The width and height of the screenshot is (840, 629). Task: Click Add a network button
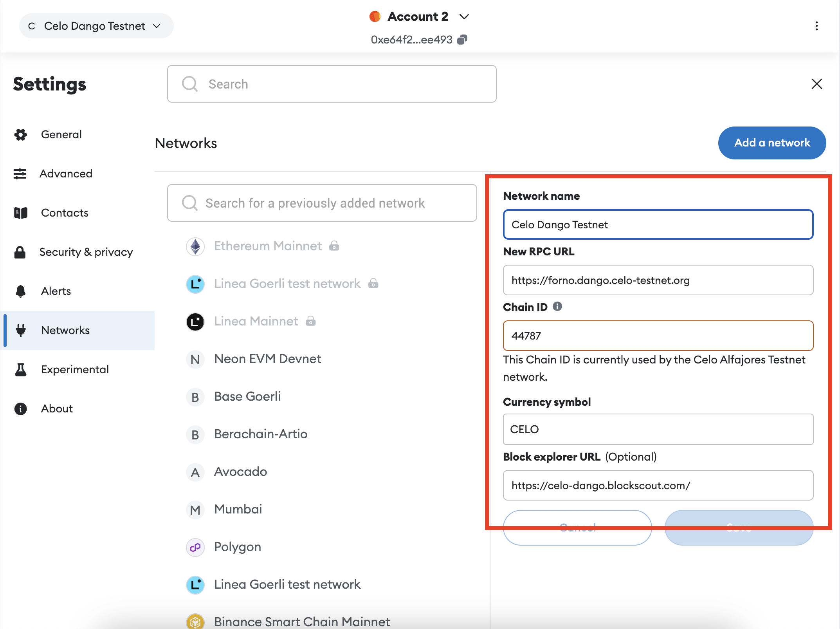click(772, 143)
